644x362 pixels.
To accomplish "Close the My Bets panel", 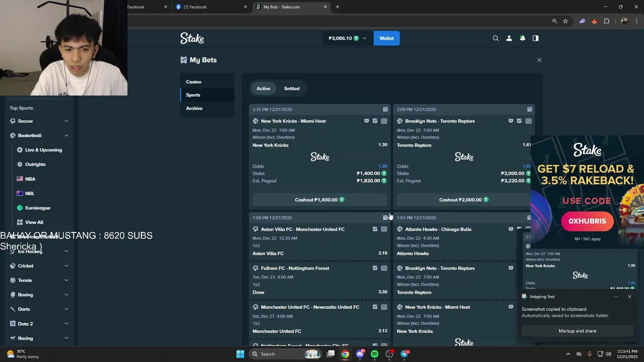I will pyautogui.click(x=539, y=60).
